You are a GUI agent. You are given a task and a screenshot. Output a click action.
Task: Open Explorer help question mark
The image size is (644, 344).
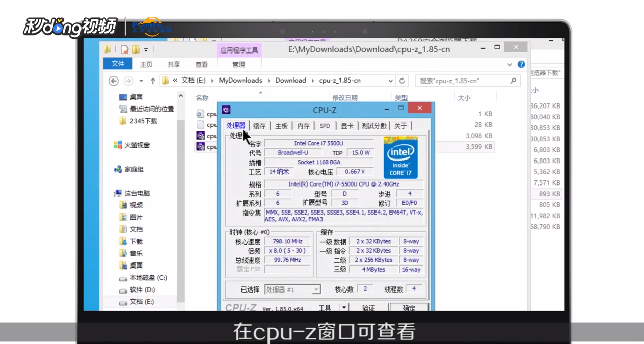[521, 64]
